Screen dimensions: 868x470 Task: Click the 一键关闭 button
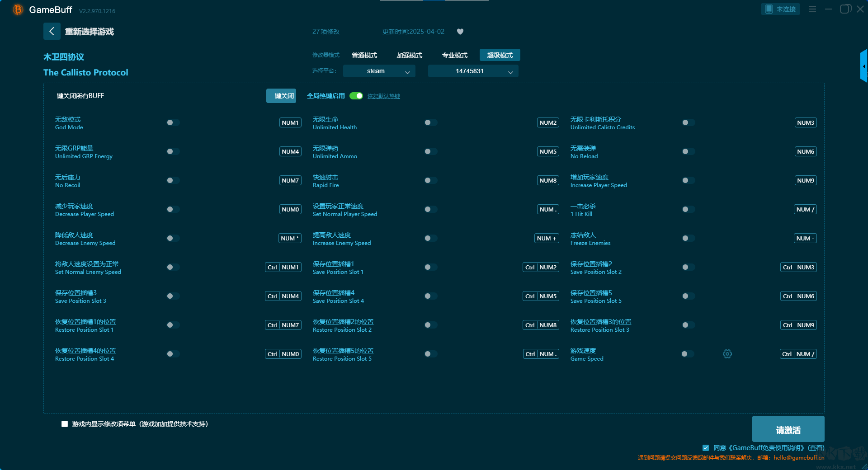pos(281,96)
